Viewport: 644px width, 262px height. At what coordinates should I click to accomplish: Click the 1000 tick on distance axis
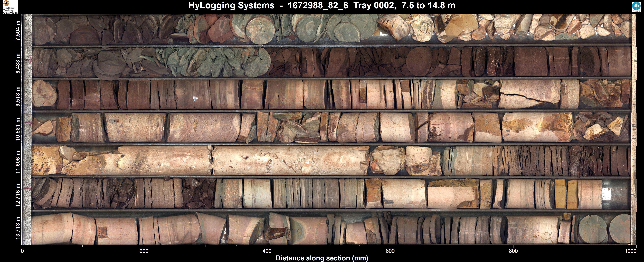tap(631, 251)
